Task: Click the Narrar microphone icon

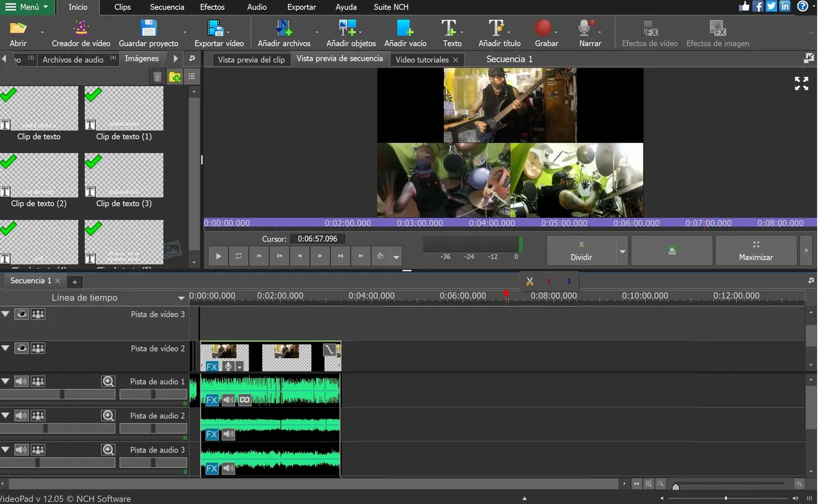Action: 584,28
